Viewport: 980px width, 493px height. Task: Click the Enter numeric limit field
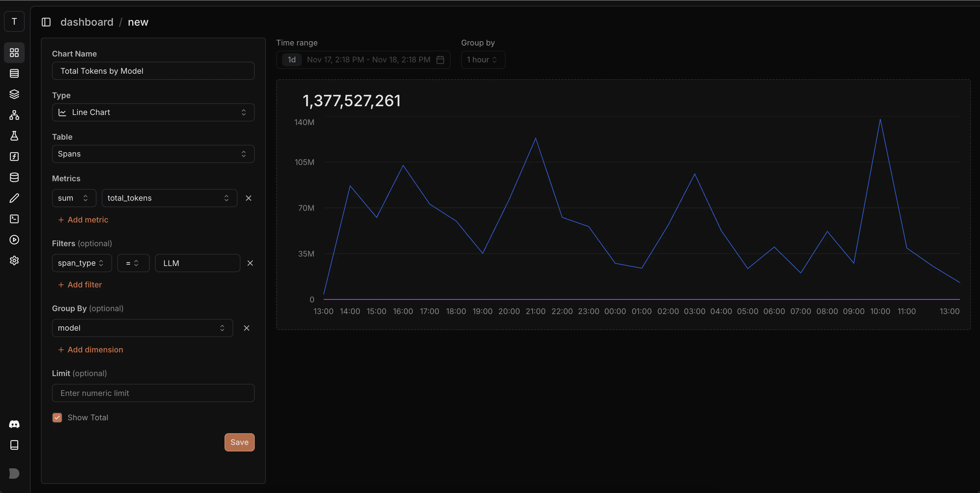tap(153, 393)
